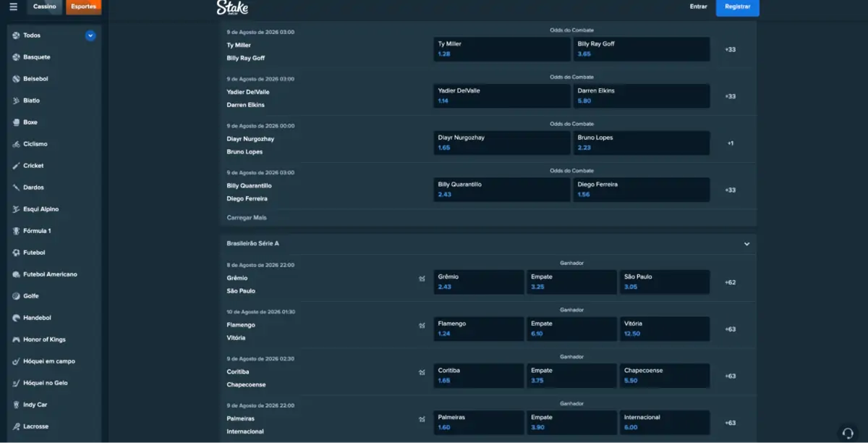Click the Registrar button
Viewport: 868px width, 443px height.
(x=738, y=7)
